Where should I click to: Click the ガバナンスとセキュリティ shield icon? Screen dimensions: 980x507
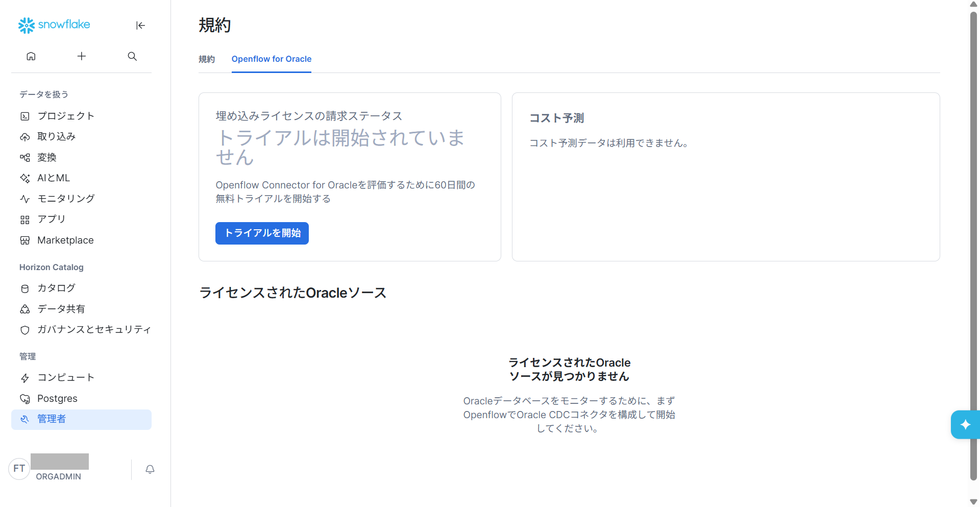[x=25, y=330]
